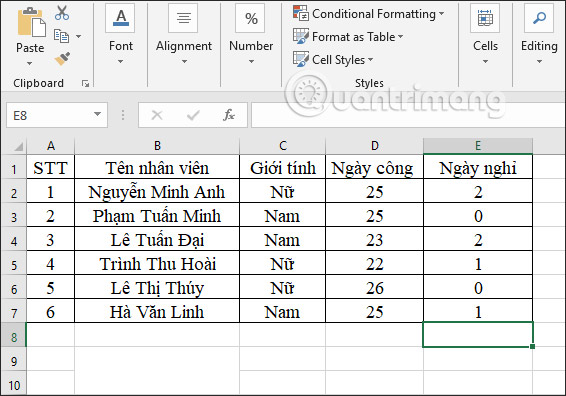
Task: Expand the Paste dropdown arrow
Action: coord(30,64)
